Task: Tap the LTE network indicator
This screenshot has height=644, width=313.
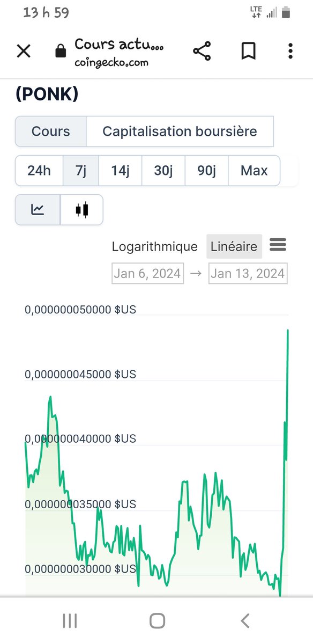Action: point(256,12)
